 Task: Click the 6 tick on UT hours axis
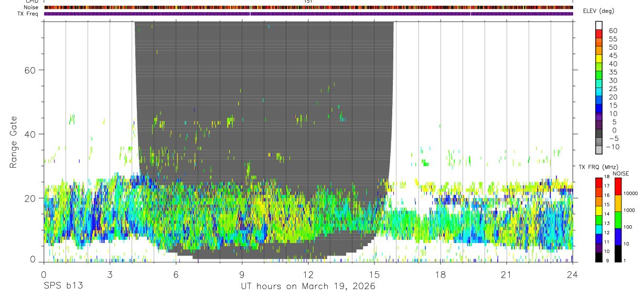tap(176, 274)
